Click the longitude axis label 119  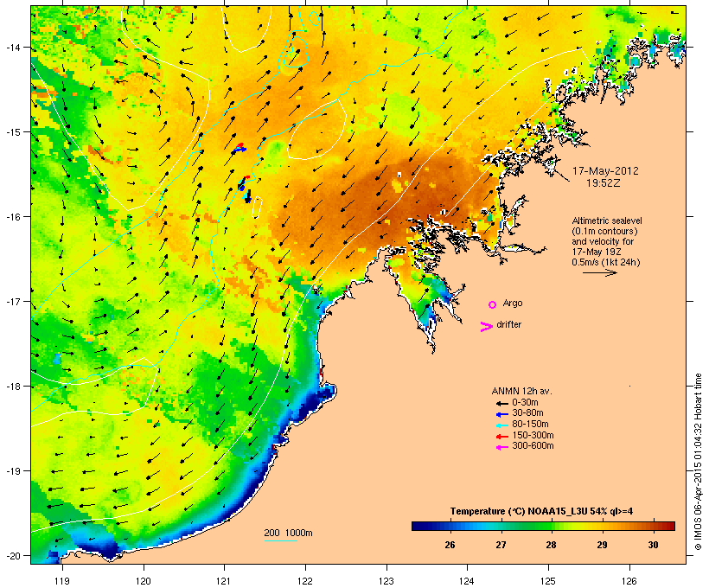(62, 581)
